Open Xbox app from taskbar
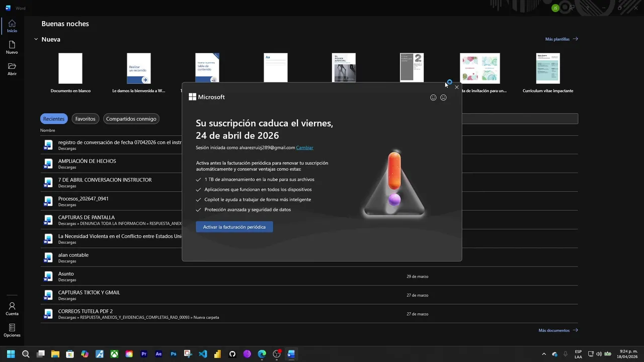 pos(115,354)
